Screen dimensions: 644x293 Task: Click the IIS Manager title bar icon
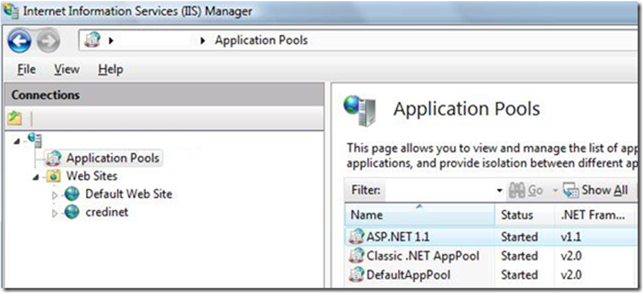pos(10,10)
